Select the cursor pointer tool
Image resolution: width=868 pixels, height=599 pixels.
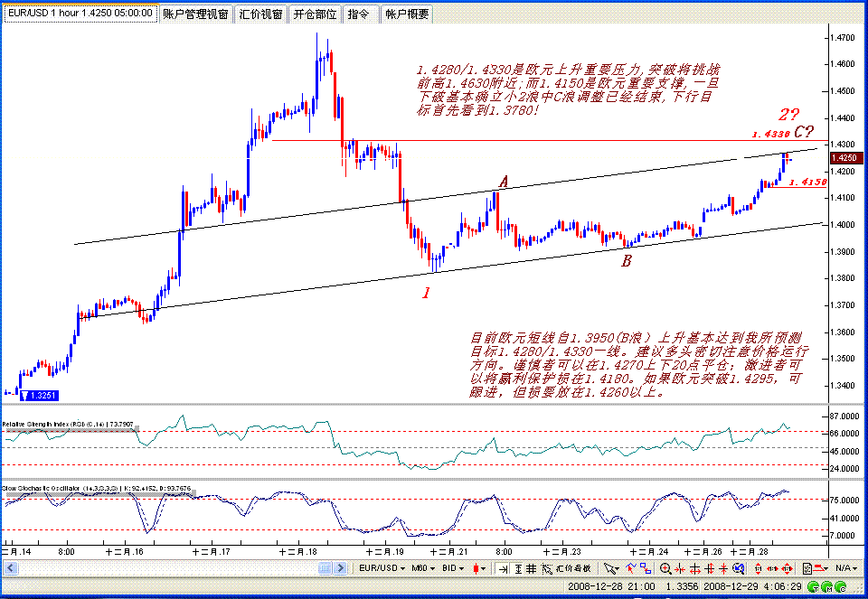(x=612, y=568)
